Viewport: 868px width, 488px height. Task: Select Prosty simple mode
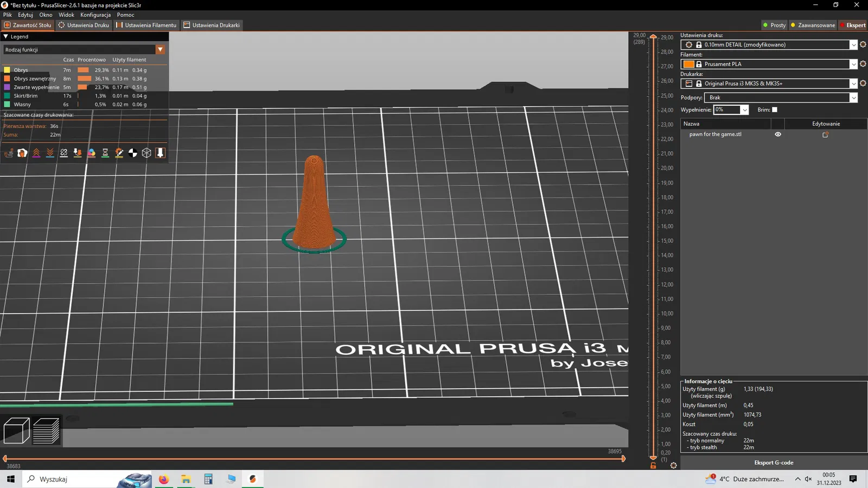pos(774,25)
